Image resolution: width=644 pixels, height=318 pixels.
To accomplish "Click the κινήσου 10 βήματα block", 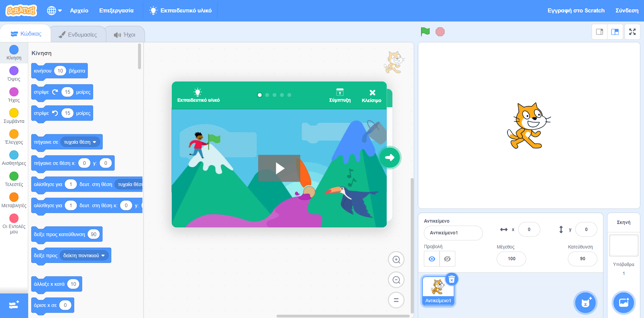I will point(59,71).
